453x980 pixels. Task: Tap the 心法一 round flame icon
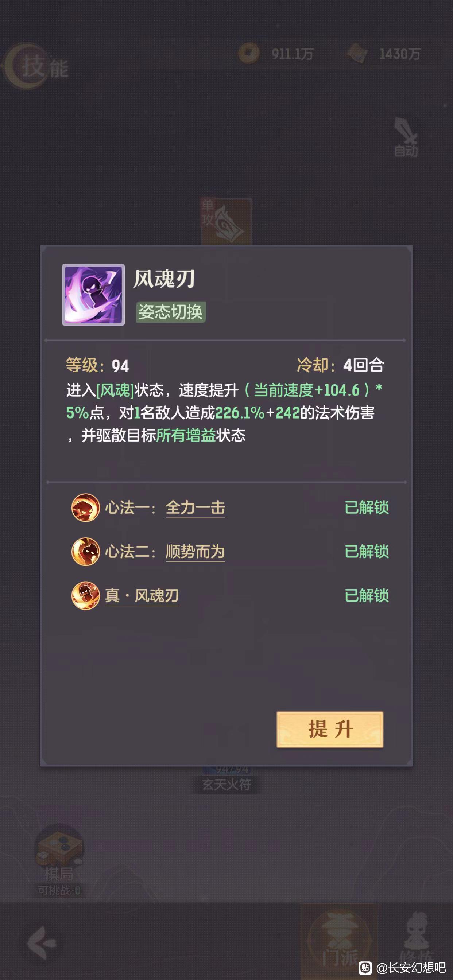tap(86, 507)
